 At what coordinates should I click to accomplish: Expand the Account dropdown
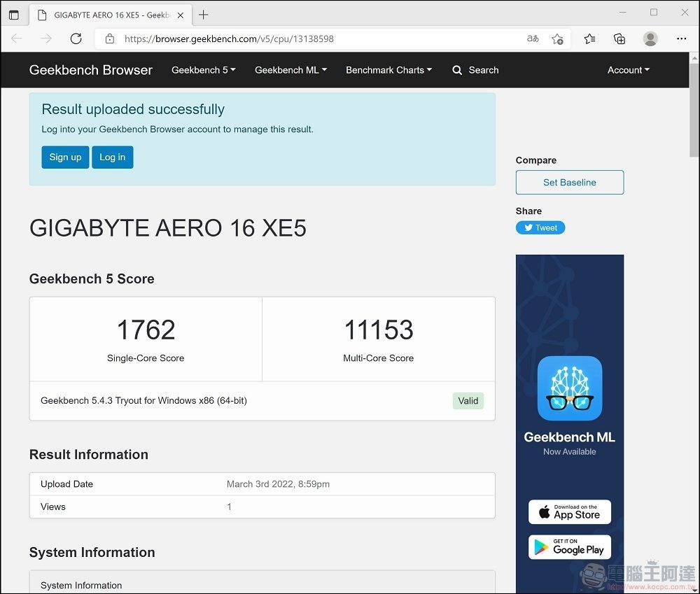point(629,70)
